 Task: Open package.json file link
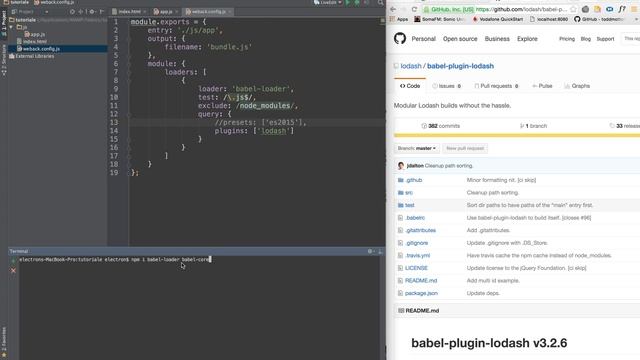[x=421, y=293]
